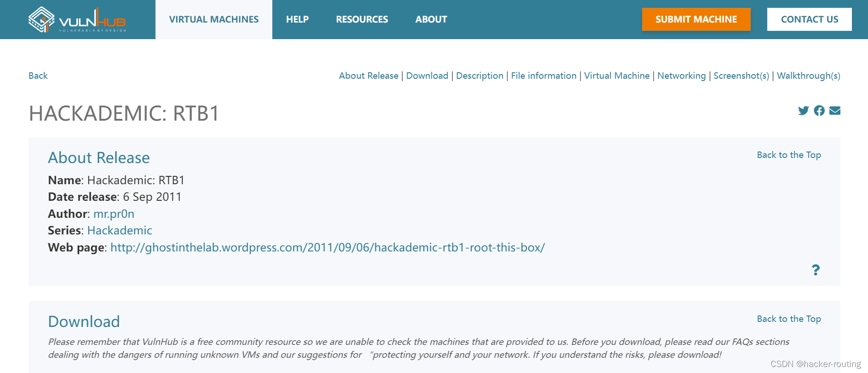Share page via Twitter icon

pyautogui.click(x=803, y=111)
